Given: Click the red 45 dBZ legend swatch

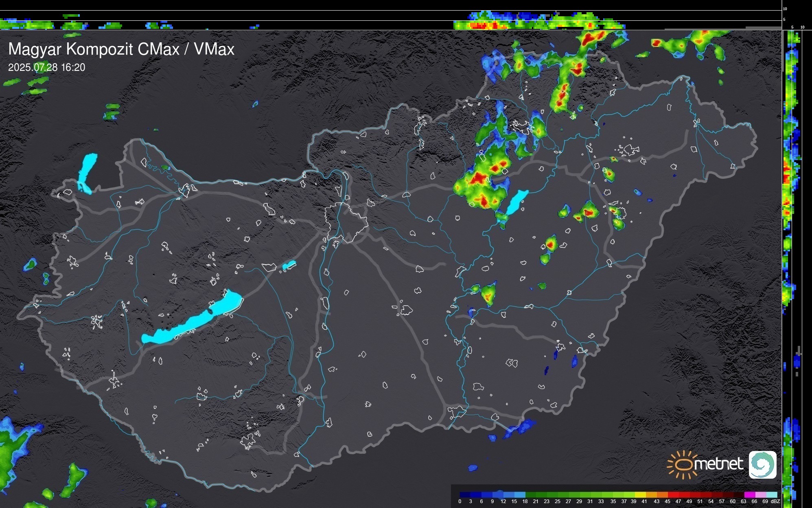Looking at the screenshot, I should [x=673, y=495].
